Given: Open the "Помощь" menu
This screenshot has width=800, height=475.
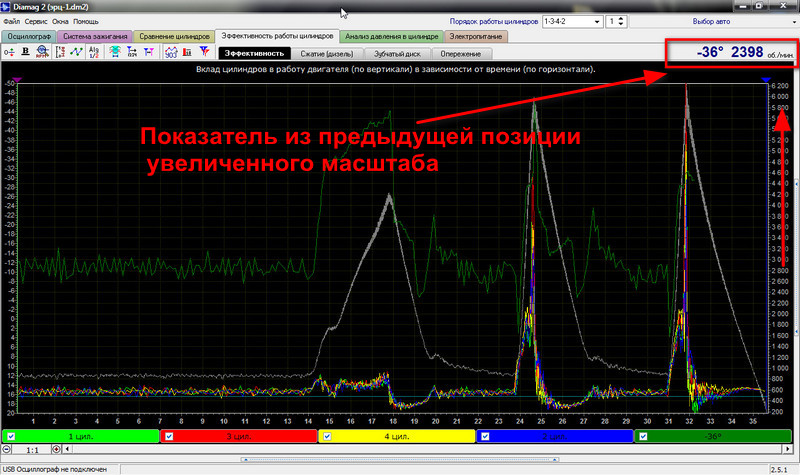Looking at the screenshot, I should (x=86, y=21).
